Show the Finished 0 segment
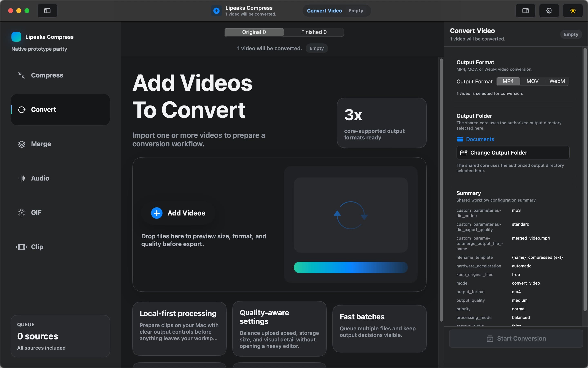 (314, 32)
